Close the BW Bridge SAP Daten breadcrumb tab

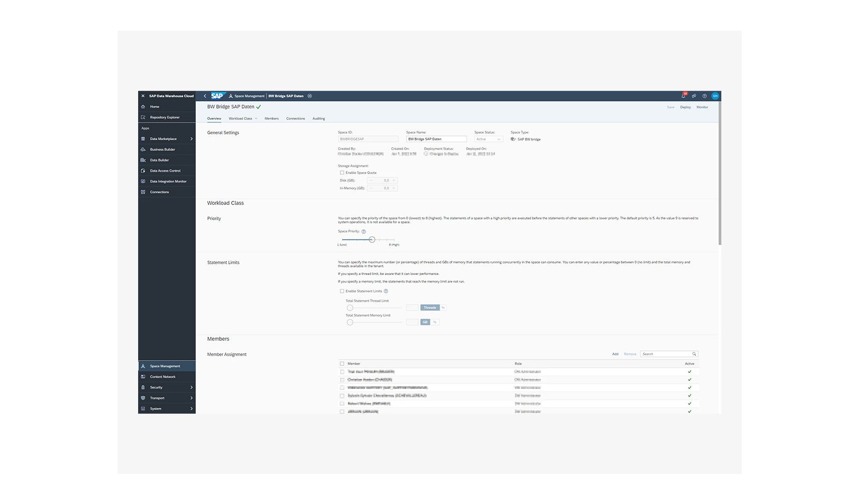(310, 96)
